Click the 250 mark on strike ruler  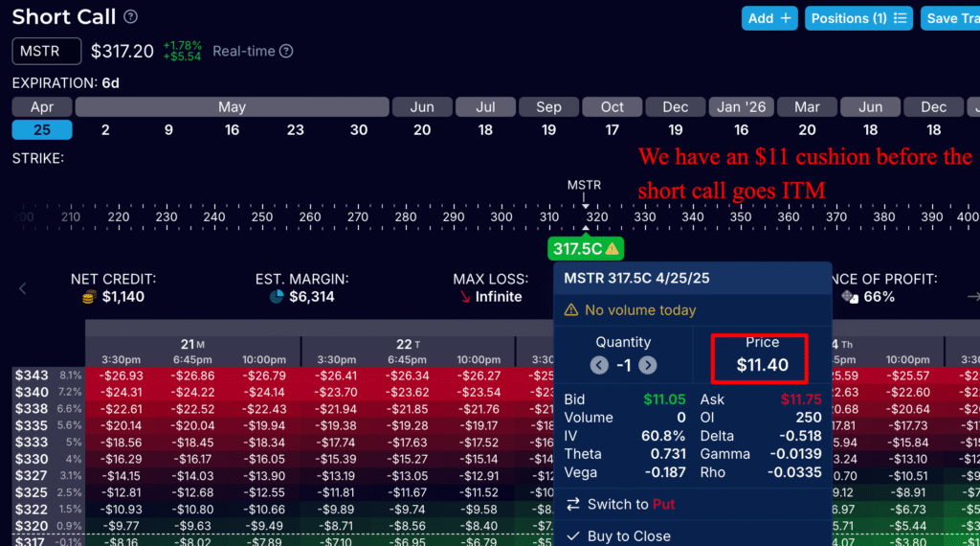pyautogui.click(x=262, y=217)
